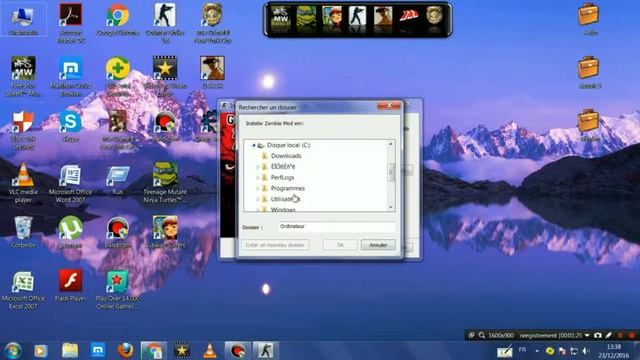Click folder tree scrollbar up arrow
The image size is (640, 360).
click(x=391, y=144)
